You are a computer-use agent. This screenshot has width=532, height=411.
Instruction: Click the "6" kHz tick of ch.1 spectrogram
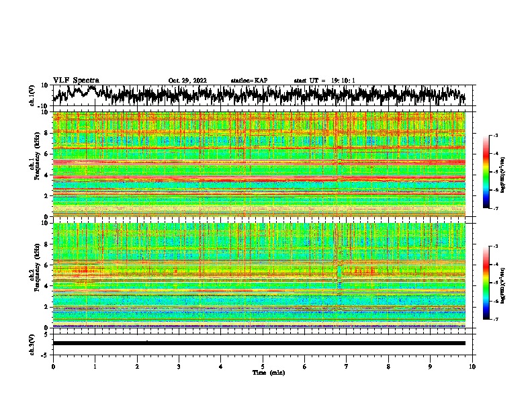click(47, 154)
